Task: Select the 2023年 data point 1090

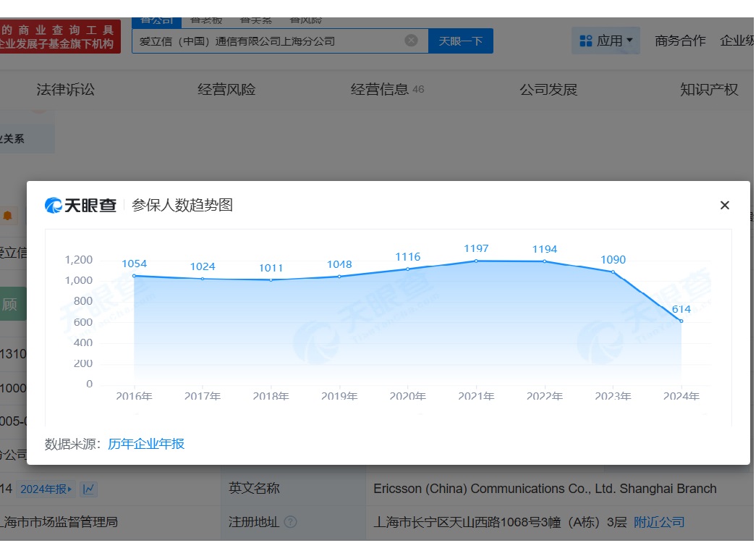Action: pos(613,271)
